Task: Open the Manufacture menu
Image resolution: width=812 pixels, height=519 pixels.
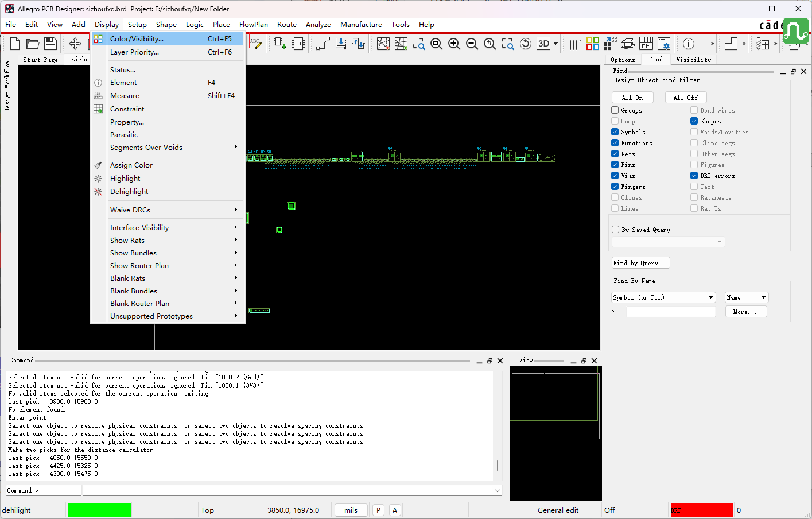Action: coord(361,25)
